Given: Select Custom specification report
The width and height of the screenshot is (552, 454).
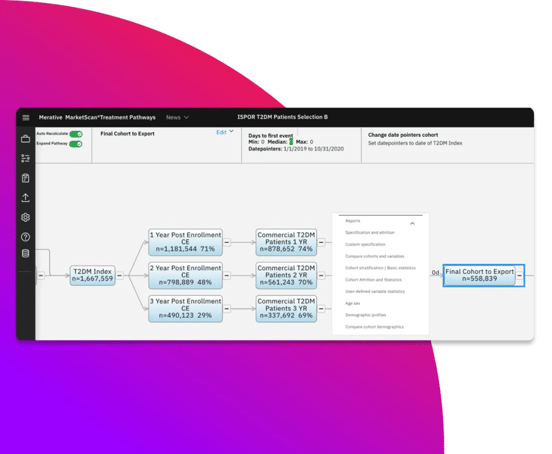Looking at the screenshot, I should [365, 244].
